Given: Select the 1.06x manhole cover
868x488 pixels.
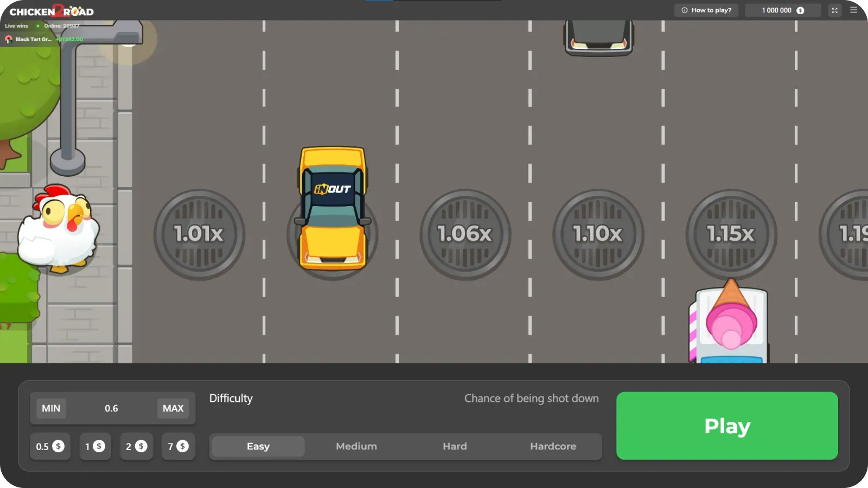Looking at the screenshot, I should (x=465, y=234).
